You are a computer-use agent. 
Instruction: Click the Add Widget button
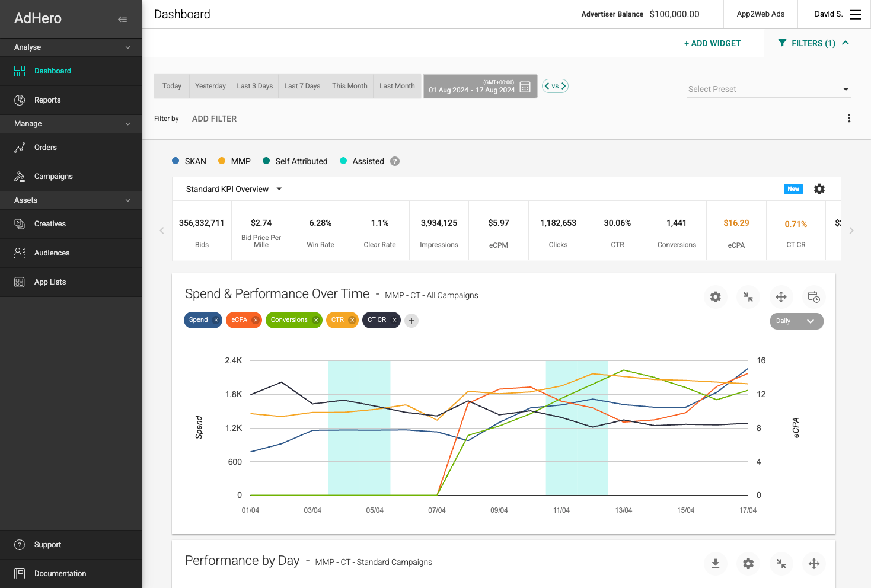coord(712,43)
